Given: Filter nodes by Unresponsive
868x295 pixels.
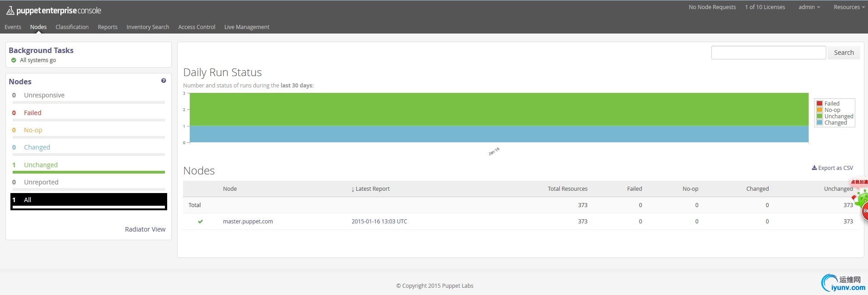Looking at the screenshot, I should click(44, 95).
